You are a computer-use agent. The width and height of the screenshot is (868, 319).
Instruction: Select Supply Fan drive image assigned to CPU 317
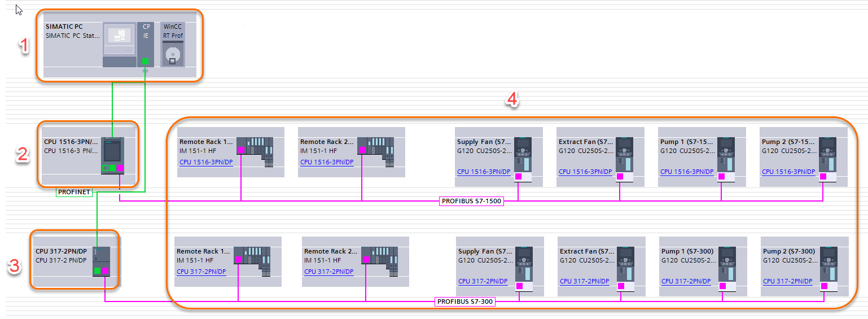click(x=524, y=270)
